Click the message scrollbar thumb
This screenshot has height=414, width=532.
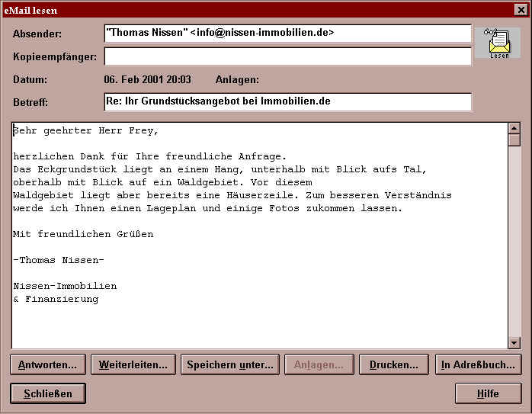pyautogui.click(x=514, y=140)
